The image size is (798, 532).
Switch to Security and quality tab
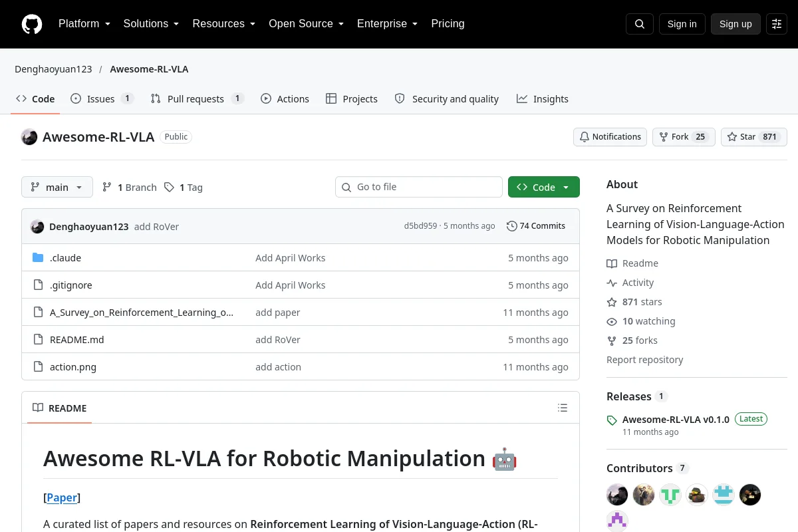click(x=446, y=99)
